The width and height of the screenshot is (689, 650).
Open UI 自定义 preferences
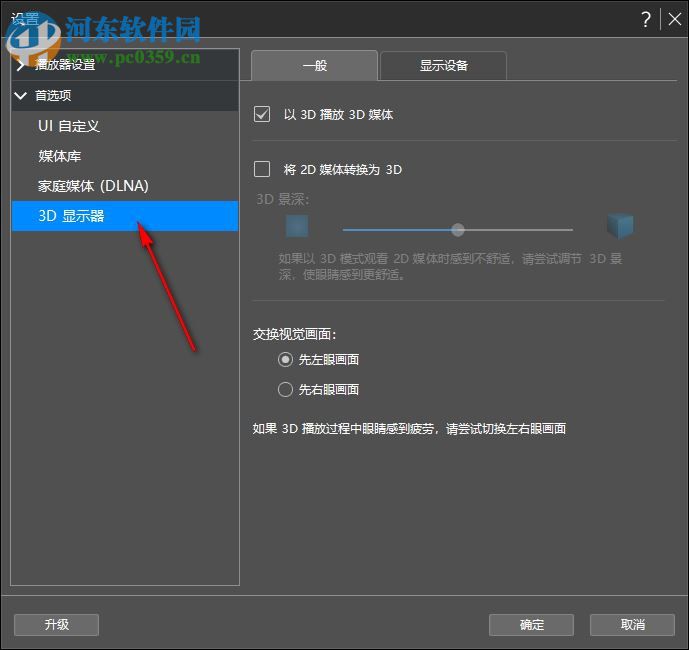click(x=125, y=126)
